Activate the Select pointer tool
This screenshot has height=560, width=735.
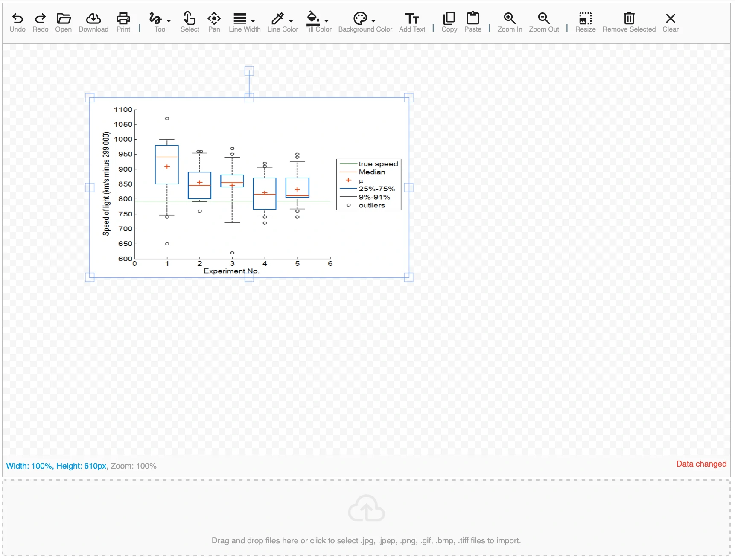click(190, 18)
